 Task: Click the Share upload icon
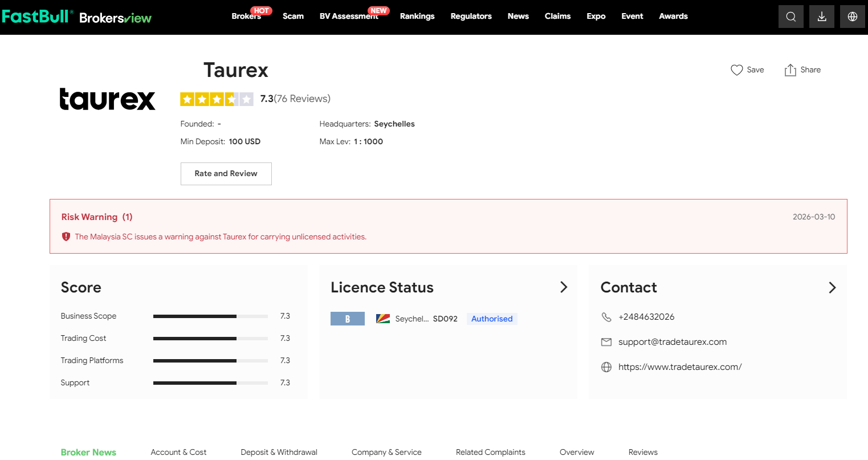click(790, 70)
